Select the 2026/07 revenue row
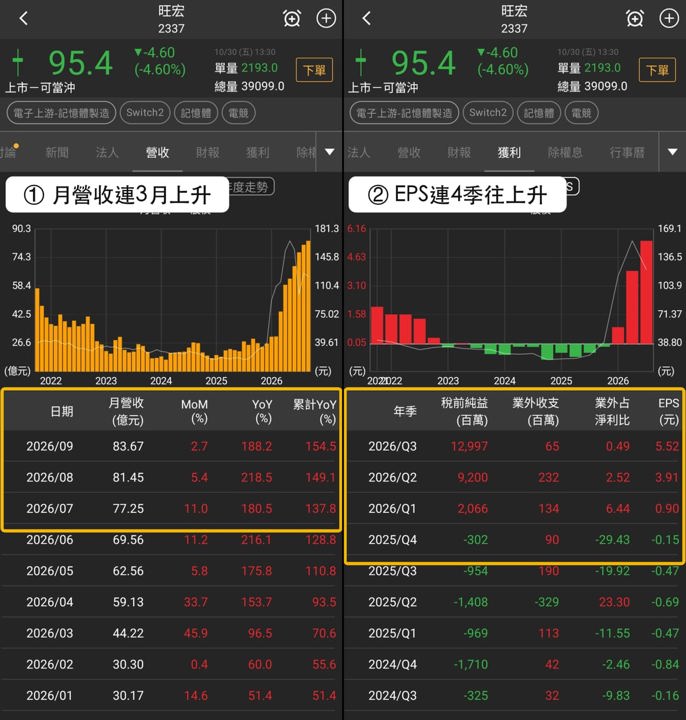This screenshot has height=720, width=686. point(171,509)
